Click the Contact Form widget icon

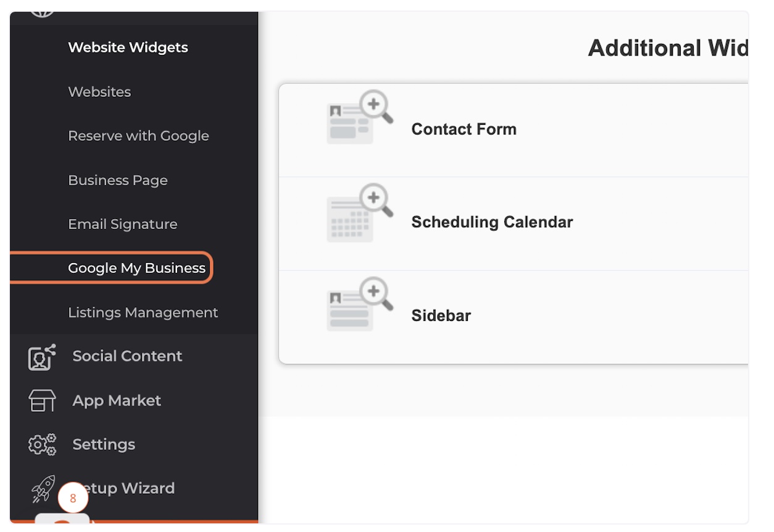click(360, 117)
